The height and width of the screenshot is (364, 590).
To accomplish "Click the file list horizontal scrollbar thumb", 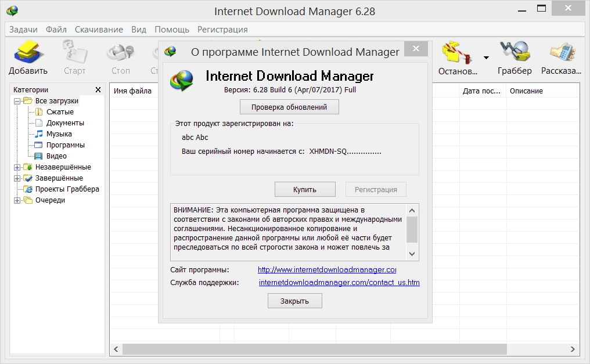I will click(x=315, y=349).
